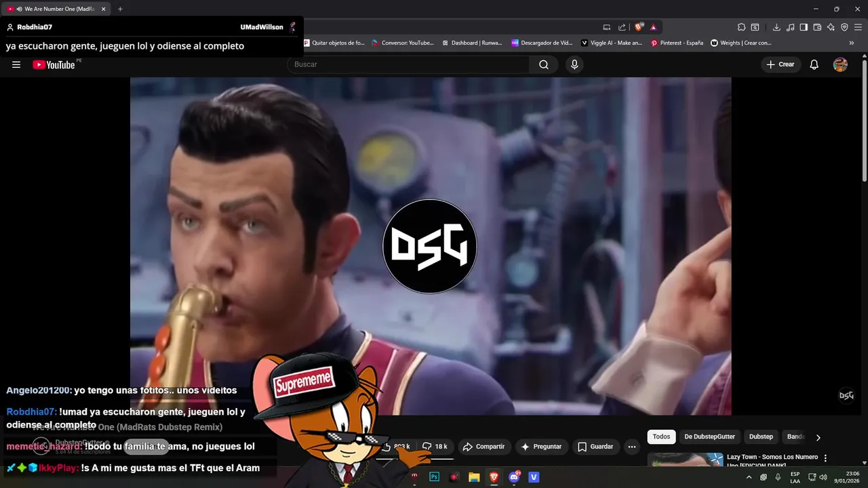Start voice search with microphone
This screenshot has height=488, width=868.
point(574,64)
